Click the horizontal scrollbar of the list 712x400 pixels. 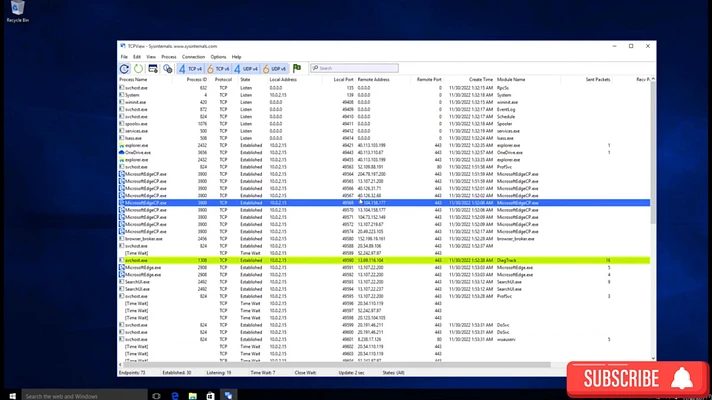click(335, 364)
